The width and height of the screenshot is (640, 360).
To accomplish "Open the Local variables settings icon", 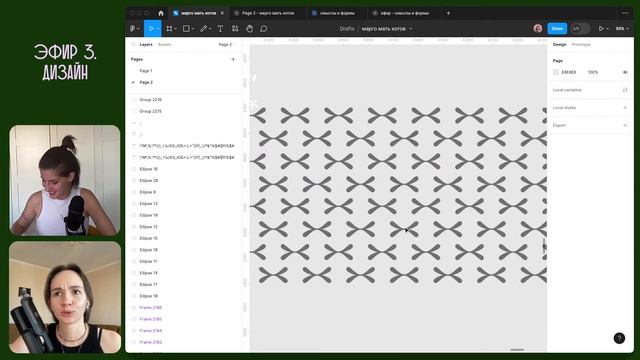I will (x=625, y=90).
